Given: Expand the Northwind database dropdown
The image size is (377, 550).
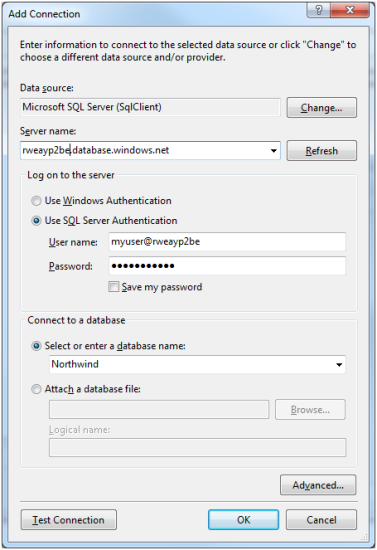Looking at the screenshot, I should click(x=339, y=364).
